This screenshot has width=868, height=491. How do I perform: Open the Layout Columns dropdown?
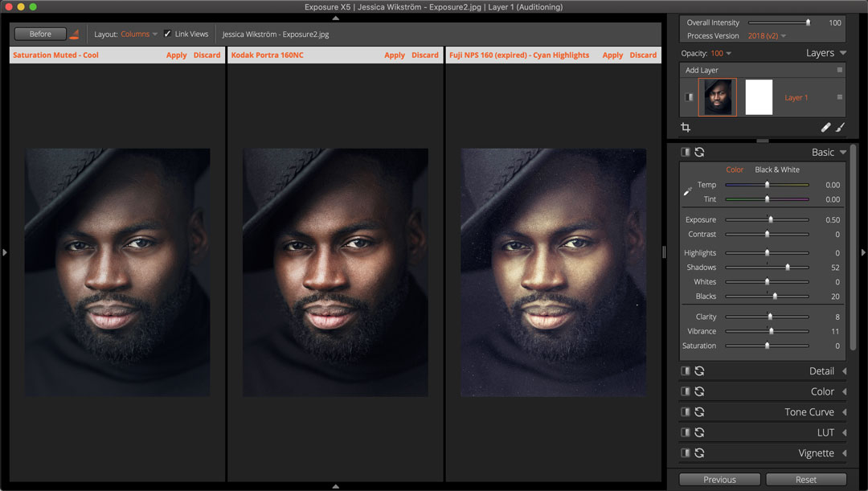coord(139,35)
